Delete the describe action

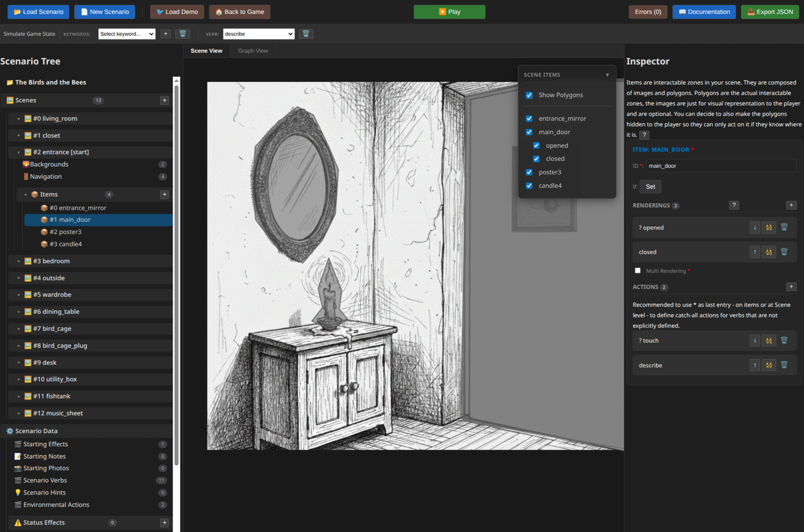(784, 365)
